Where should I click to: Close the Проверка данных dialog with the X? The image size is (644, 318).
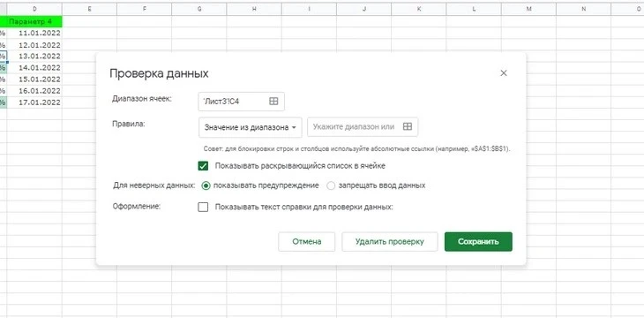click(x=504, y=73)
